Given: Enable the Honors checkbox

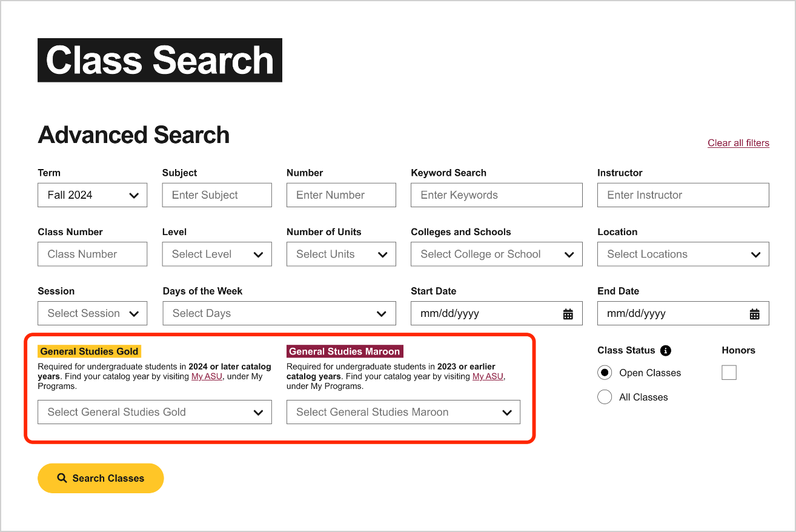Looking at the screenshot, I should [x=729, y=372].
